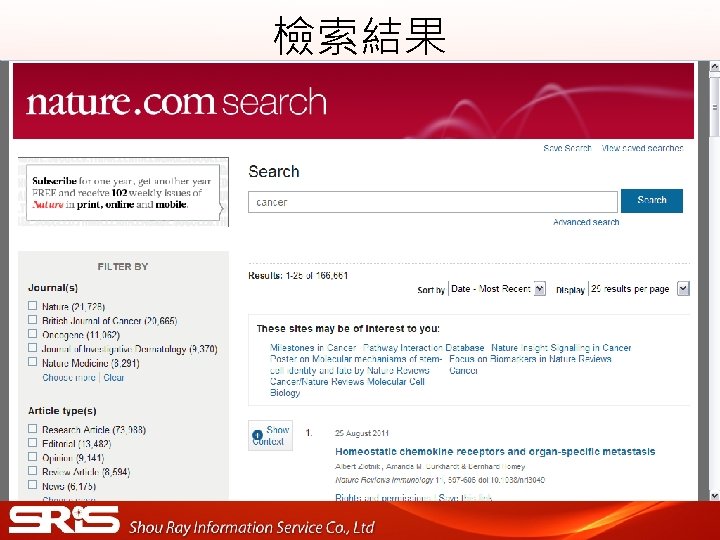Tick British Journal of Cancer checkbox
This screenshot has width=720, height=540.
33,320
